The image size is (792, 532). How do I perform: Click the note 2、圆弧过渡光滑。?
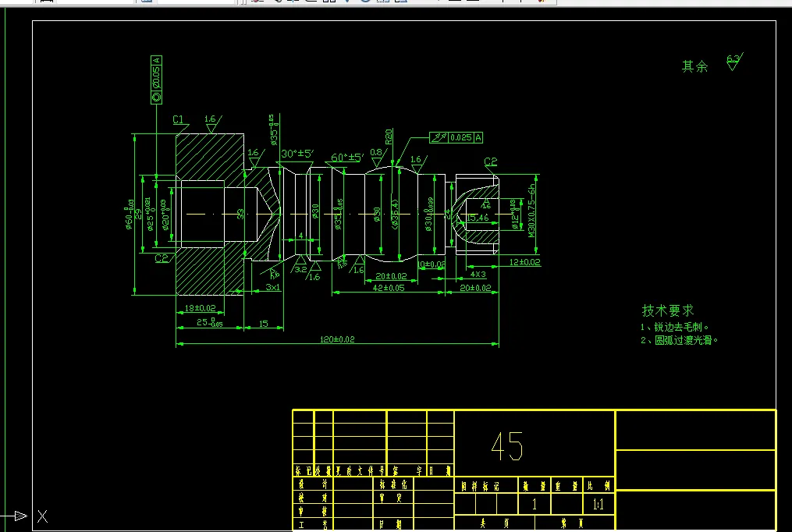(x=680, y=340)
